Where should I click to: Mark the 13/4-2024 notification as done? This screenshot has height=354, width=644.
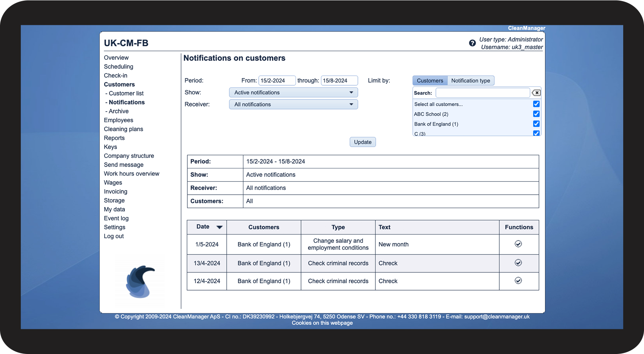tap(518, 263)
